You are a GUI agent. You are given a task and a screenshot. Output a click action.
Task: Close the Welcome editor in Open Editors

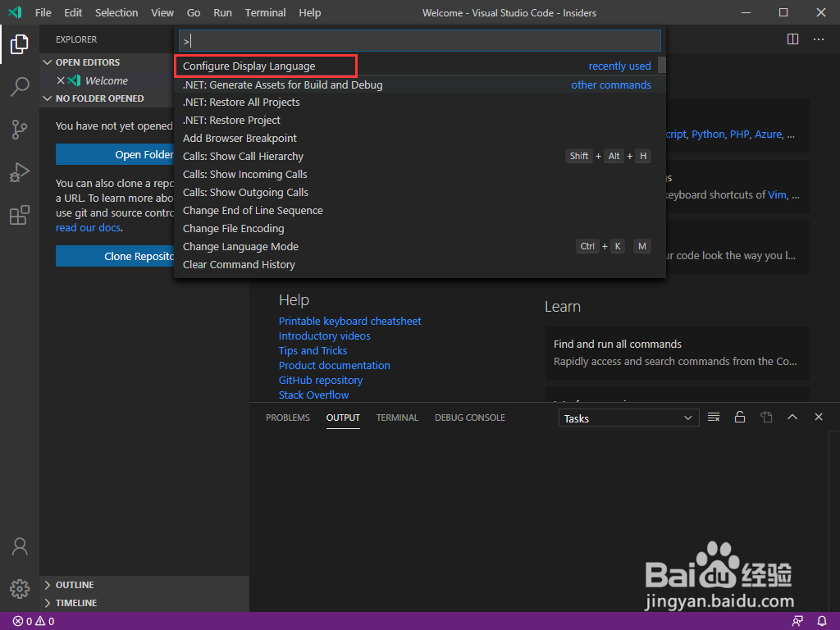61,80
